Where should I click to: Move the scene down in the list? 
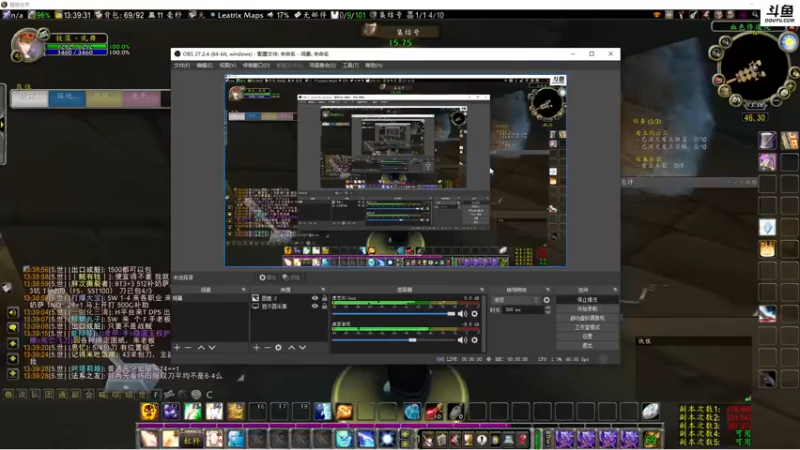(x=212, y=347)
